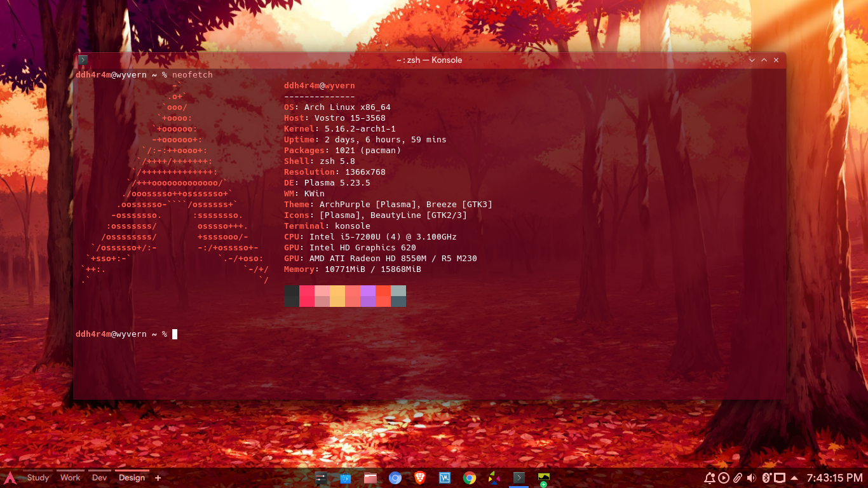Click 'WM: KWin' line
Image resolution: width=868 pixels, height=488 pixels.
tap(304, 194)
